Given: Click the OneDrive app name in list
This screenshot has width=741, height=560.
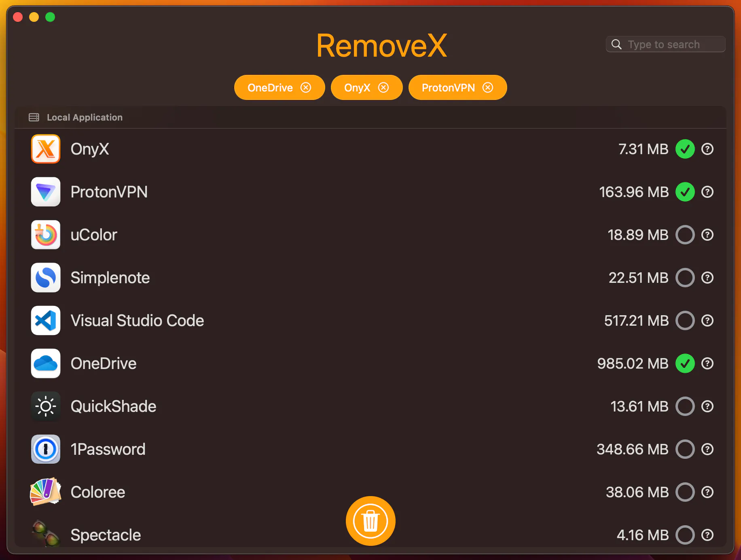Looking at the screenshot, I should pyautogui.click(x=104, y=363).
